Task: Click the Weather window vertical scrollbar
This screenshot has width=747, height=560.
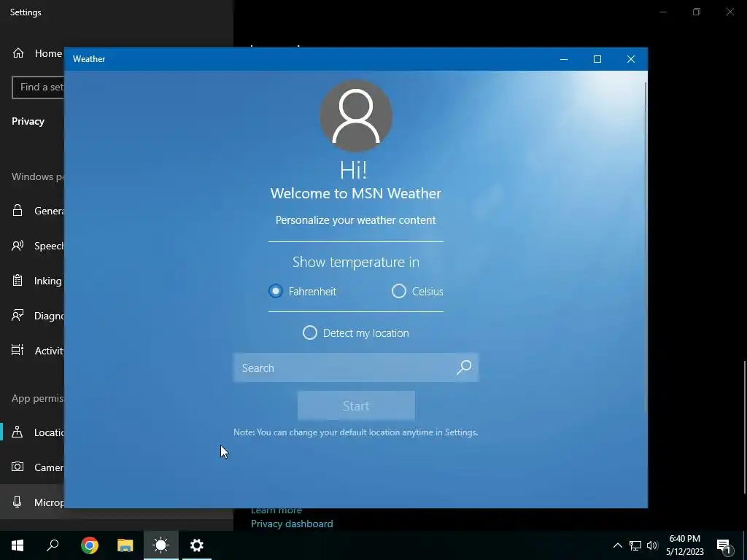Action: coord(646,248)
